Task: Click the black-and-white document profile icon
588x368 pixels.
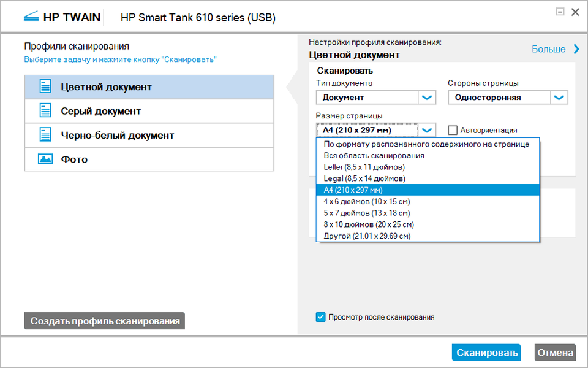Action: (x=45, y=135)
